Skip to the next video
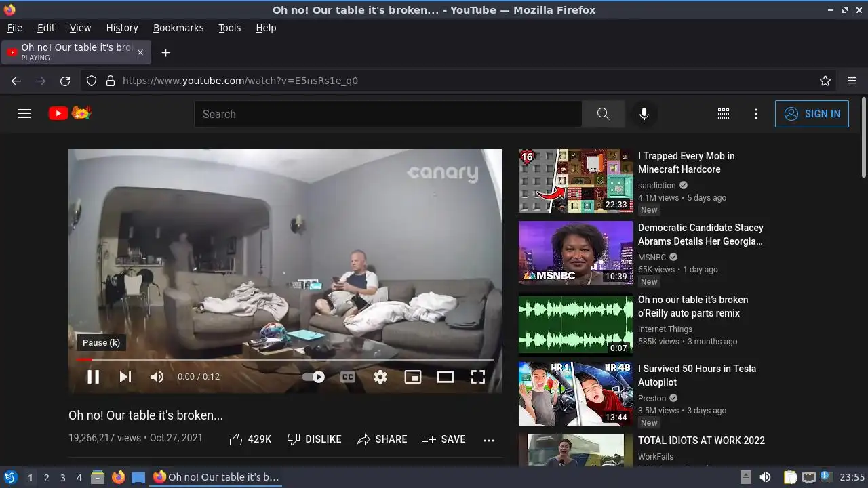The image size is (868, 488). (125, 377)
